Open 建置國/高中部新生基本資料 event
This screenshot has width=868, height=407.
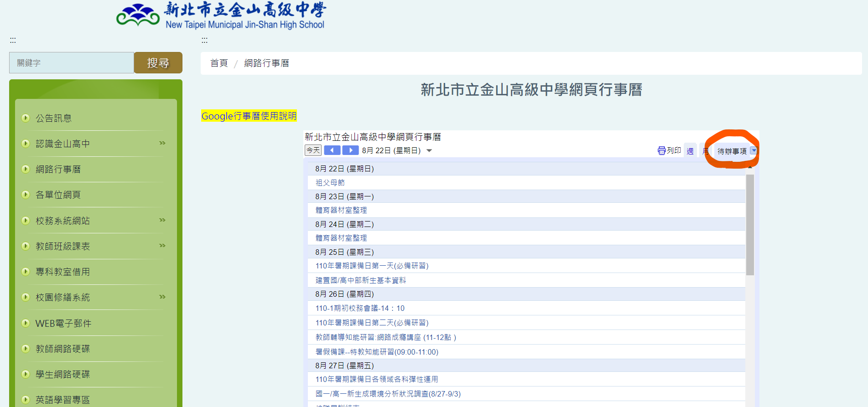pos(360,280)
